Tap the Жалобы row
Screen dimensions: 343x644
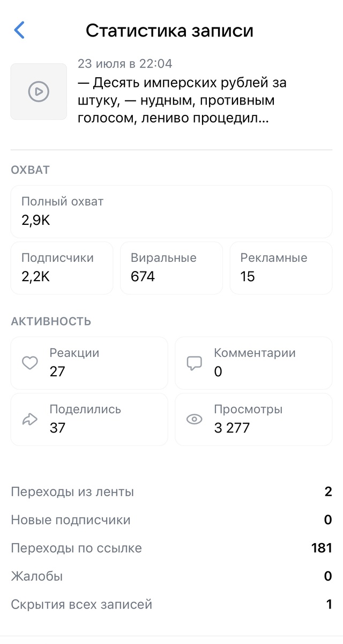coord(171,576)
